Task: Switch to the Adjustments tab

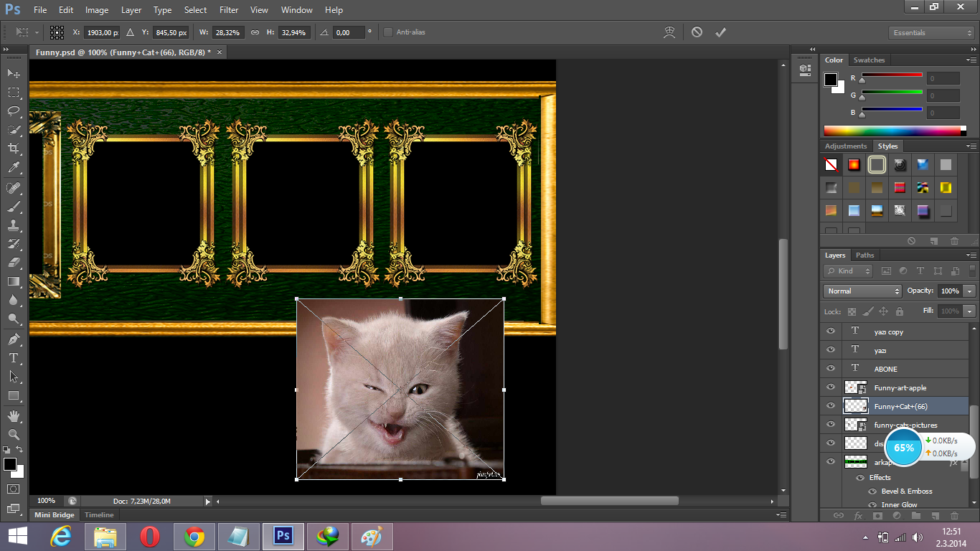Action: (x=846, y=146)
